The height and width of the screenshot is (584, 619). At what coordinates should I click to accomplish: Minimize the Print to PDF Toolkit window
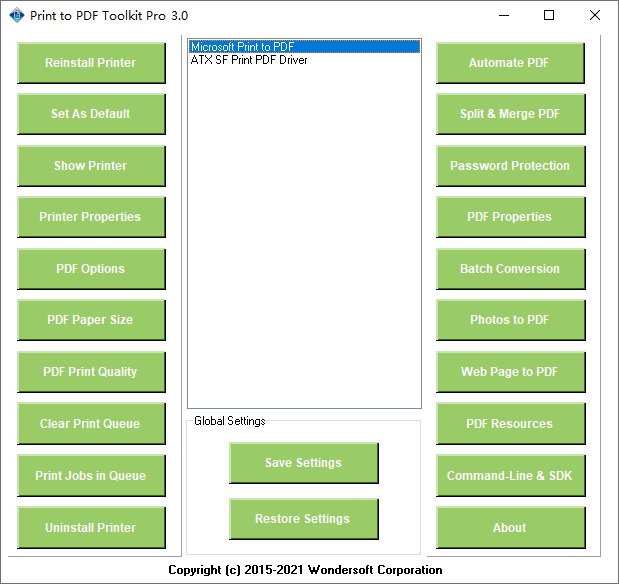click(x=504, y=15)
